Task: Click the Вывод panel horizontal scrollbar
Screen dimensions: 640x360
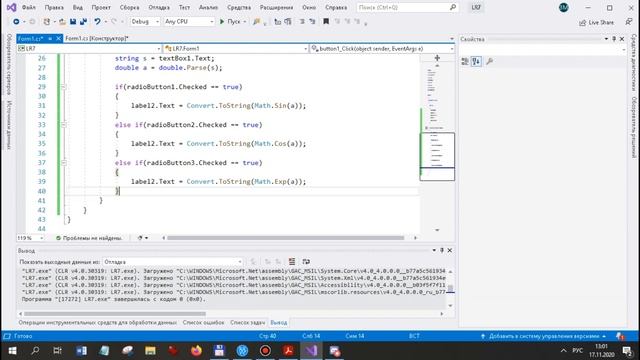Action: click(115, 314)
